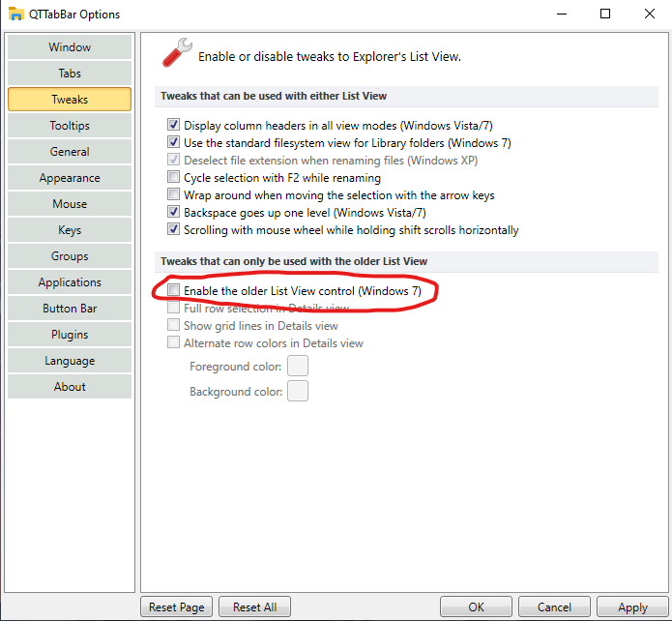Open the Plugins category
The image size is (672, 621).
70,335
